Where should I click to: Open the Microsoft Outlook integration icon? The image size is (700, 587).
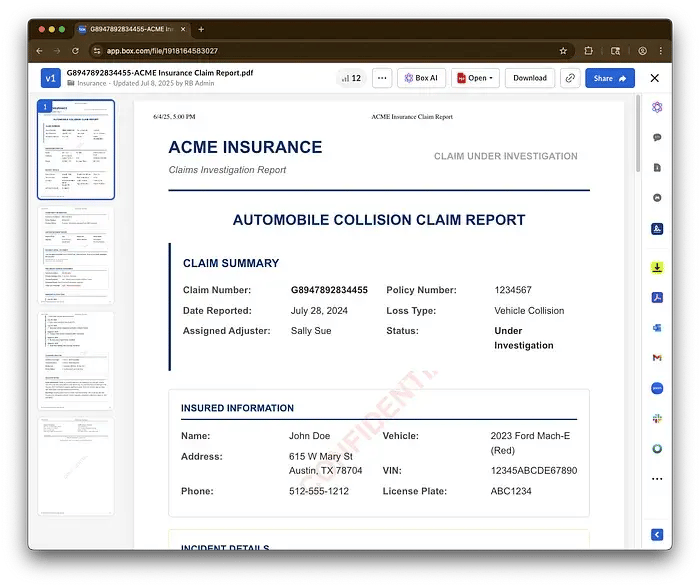point(657,328)
